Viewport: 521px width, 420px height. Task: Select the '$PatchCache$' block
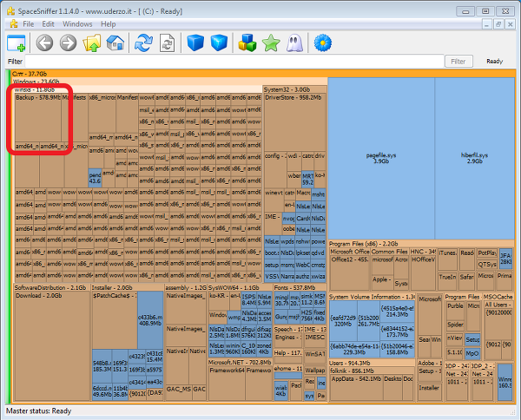tap(115, 320)
